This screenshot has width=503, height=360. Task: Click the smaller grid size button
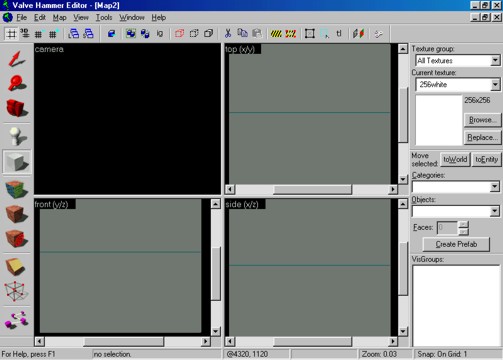point(39,34)
